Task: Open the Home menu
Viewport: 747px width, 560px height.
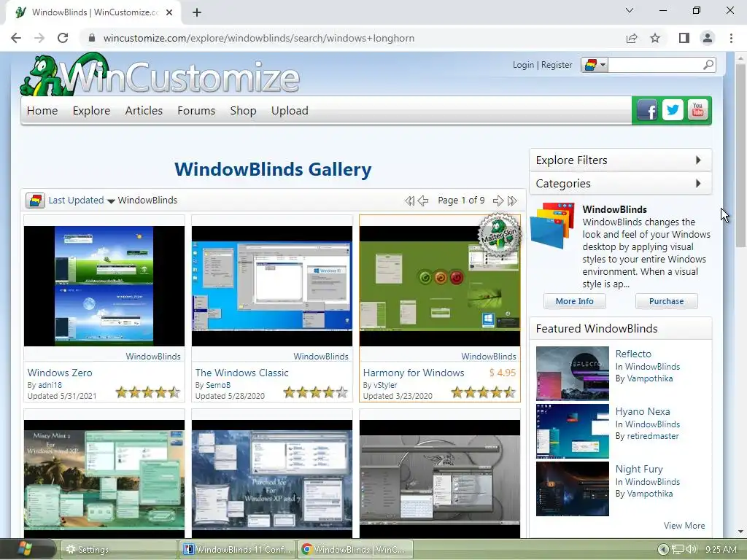Action: tap(42, 111)
